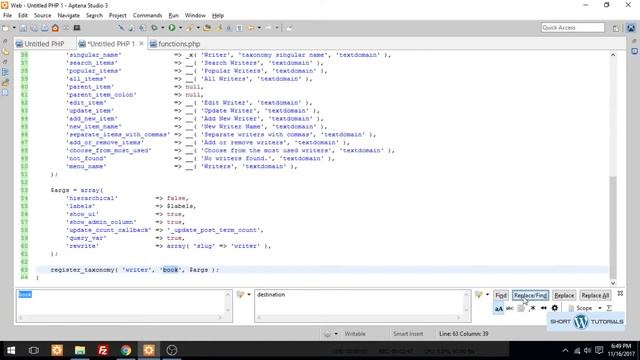The image size is (640, 360).
Task: Click the green Run button icon
Action: click(x=172, y=28)
